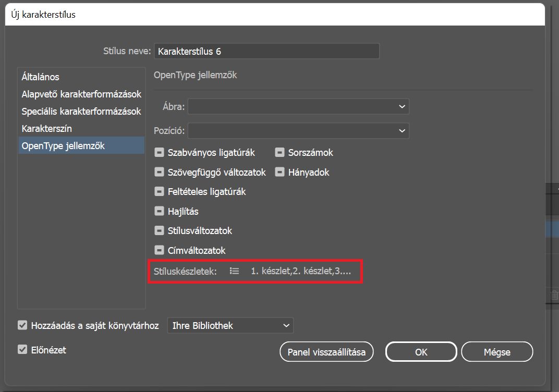This screenshot has width=559, height=392.
Task: Toggle the Hányadok checkbox
Action: coord(279,172)
